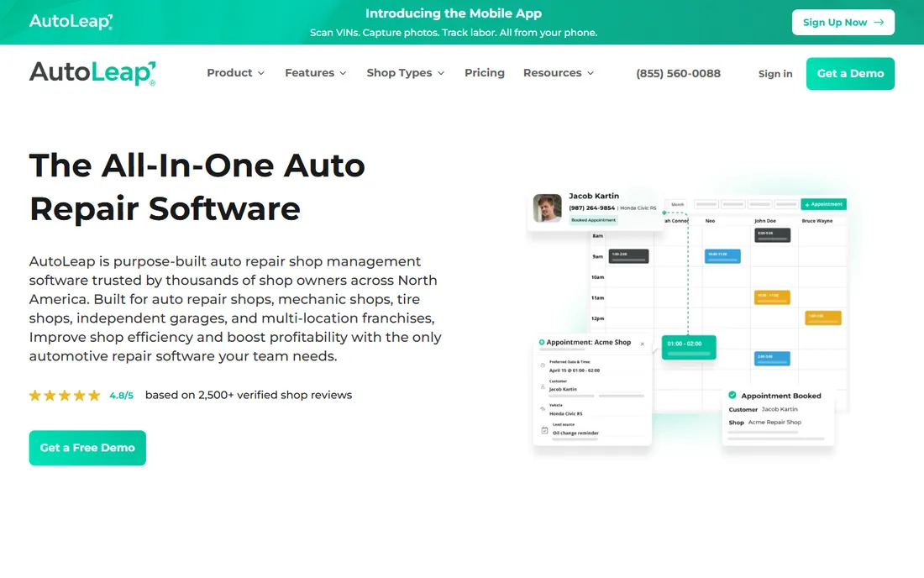Click the 10am time label
The height and width of the screenshot is (578, 924).
(x=597, y=277)
